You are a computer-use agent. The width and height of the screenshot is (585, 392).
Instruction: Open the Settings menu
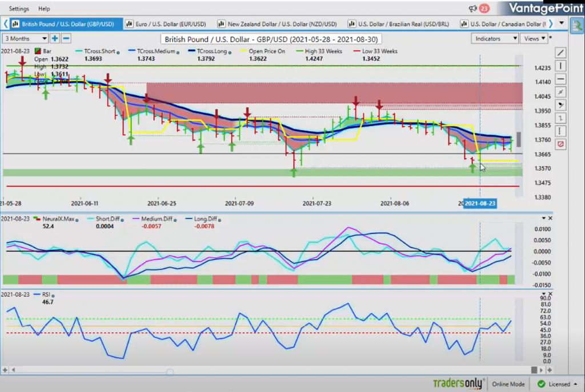[x=19, y=9]
